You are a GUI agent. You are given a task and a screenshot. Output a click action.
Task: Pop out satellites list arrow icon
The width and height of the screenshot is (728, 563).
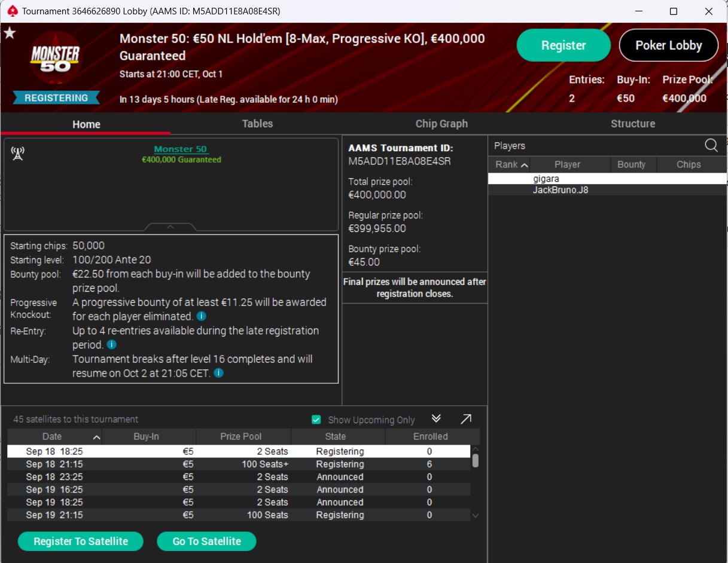pos(465,419)
